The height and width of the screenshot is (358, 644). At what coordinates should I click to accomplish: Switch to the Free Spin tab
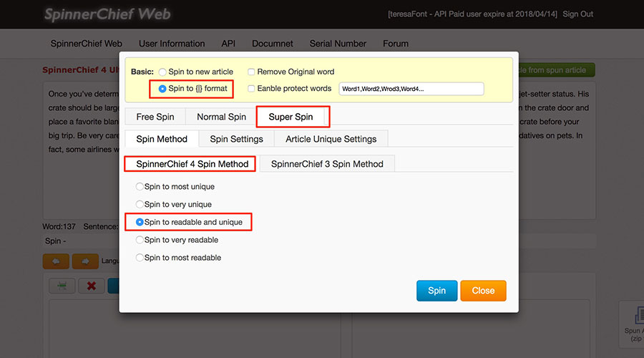click(155, 117)
